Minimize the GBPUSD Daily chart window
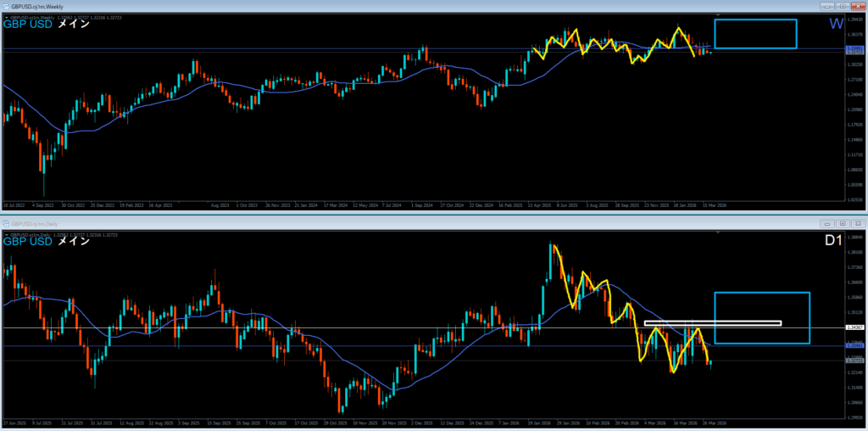 (826, 222)
